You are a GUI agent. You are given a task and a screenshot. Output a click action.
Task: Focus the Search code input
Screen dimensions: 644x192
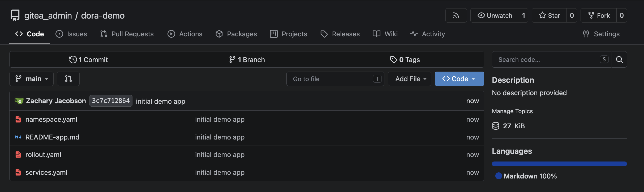click(552, 59)
